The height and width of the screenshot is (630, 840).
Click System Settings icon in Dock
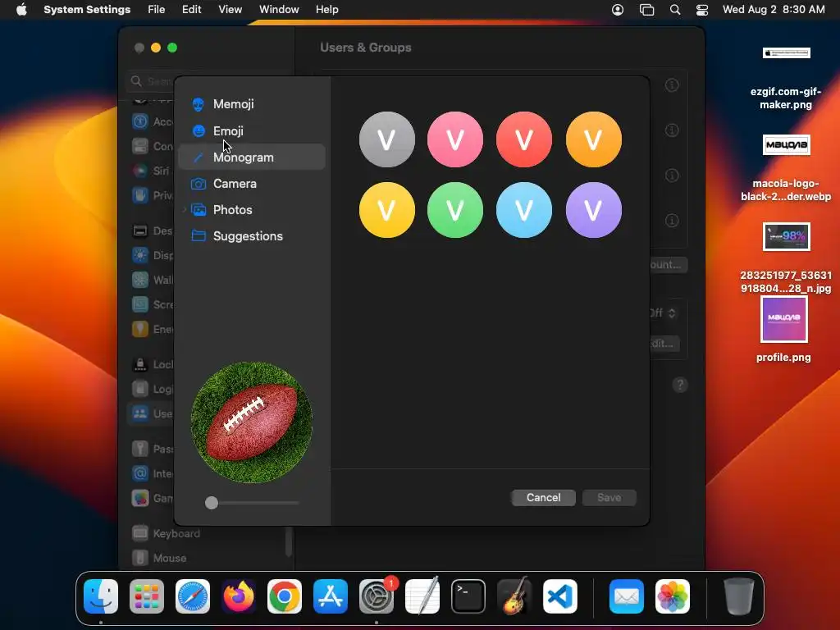click(376, 596)
